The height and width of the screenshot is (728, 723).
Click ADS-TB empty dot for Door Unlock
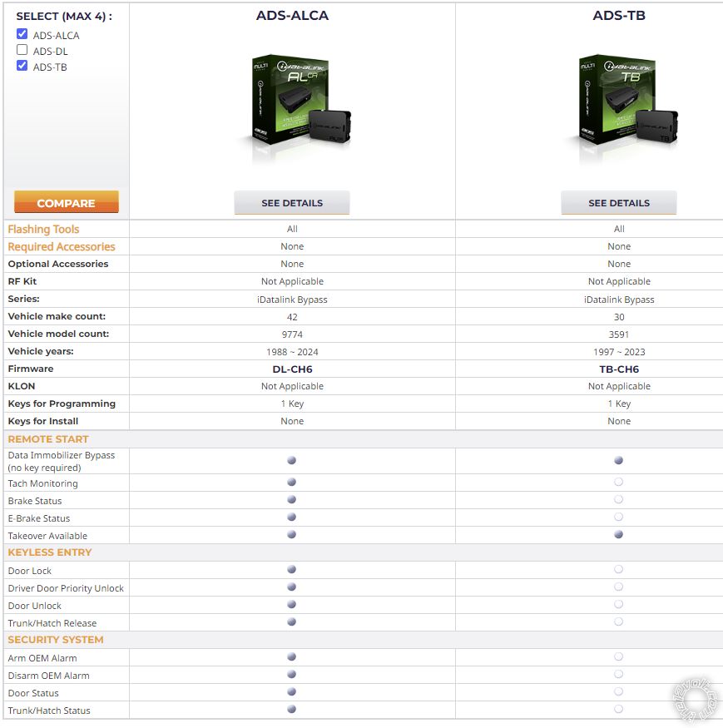618,605
